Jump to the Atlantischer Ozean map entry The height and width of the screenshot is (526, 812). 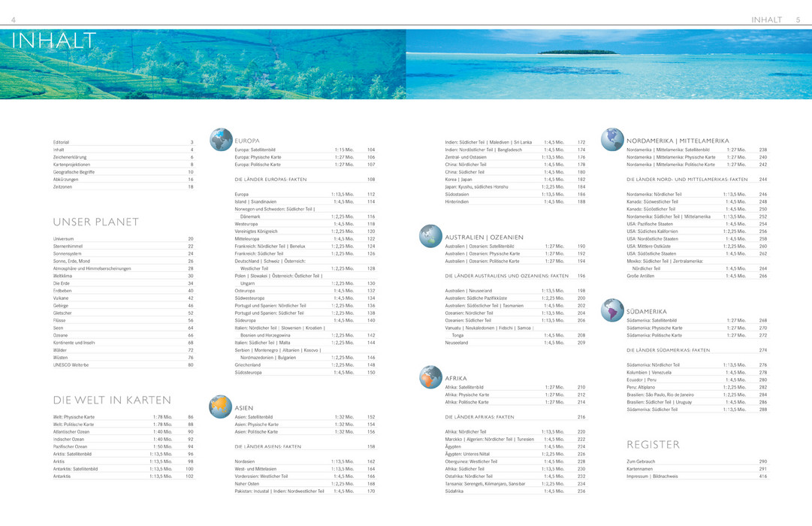[x=71, y=432]
